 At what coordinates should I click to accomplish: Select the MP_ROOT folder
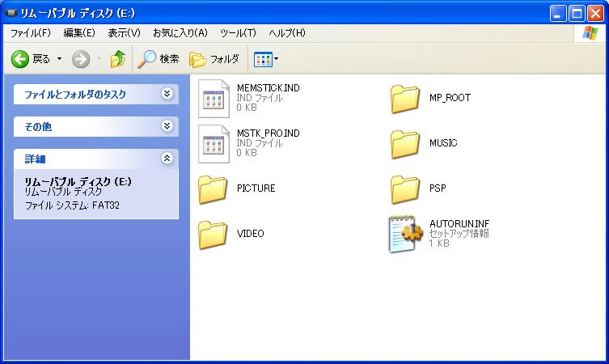click(405, 98)
